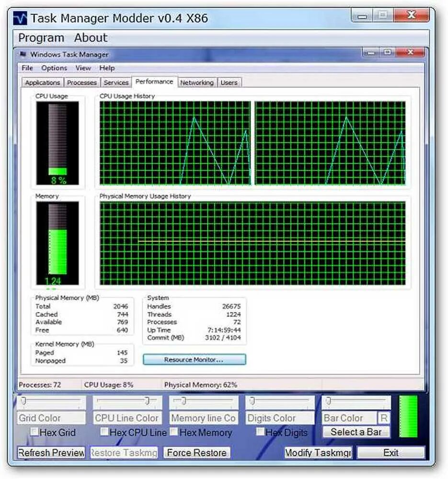Click the Select a Bar button
This screenshot has width=448, height=479.
point(356,432)
